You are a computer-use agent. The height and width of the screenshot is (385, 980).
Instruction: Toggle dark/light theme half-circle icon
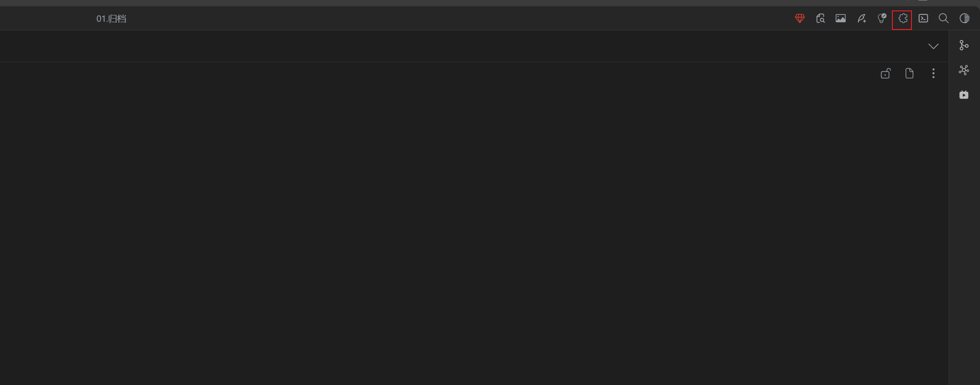[x=964, y=19]
